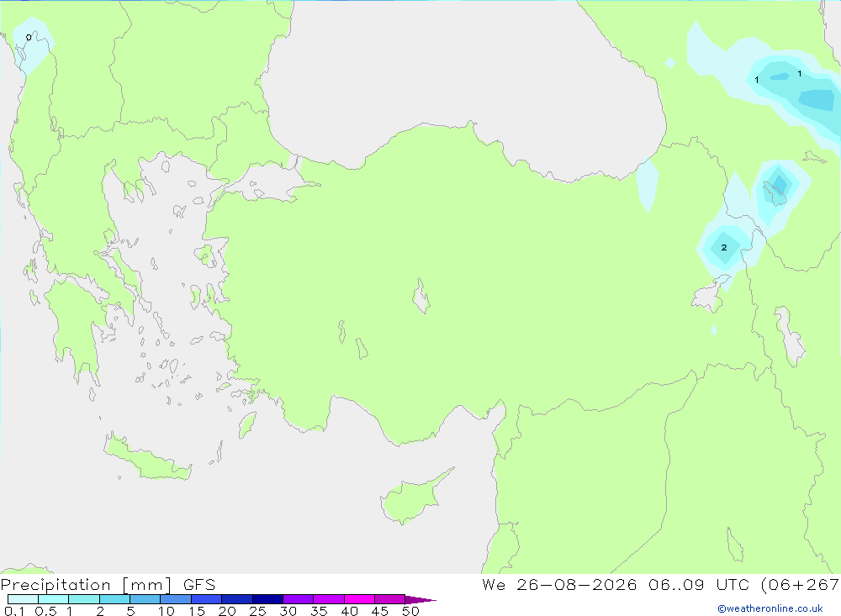Screen dimensions: 841x616
Task: Click the 25–30 mm legend color box
Action: coord(267,599)
